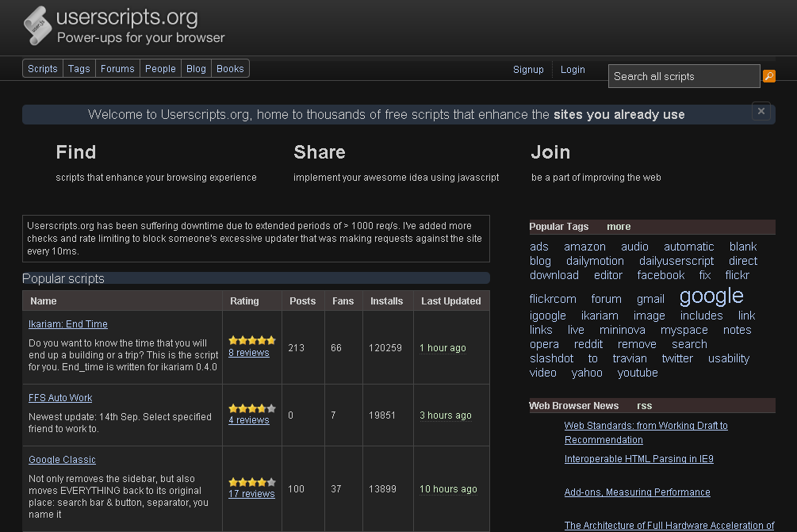The height and width of the screenshot is (532, 797).
Task: Sort scripts by Installs column header
Action: (386, 301)
